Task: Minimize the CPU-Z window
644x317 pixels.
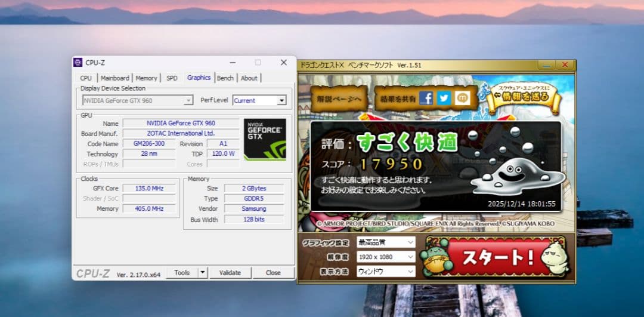Action: click(x=233, y=63)
